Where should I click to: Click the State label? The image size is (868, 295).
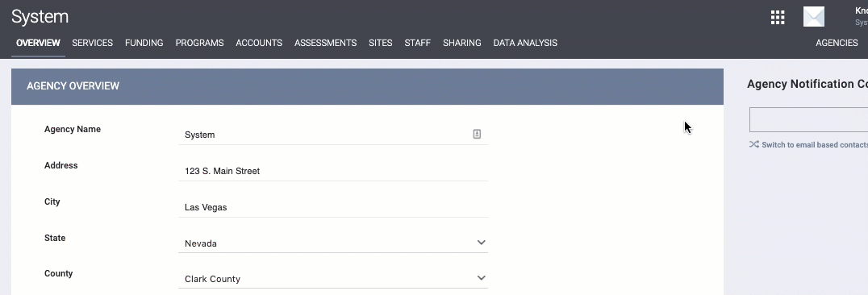[x=55, y=238]
